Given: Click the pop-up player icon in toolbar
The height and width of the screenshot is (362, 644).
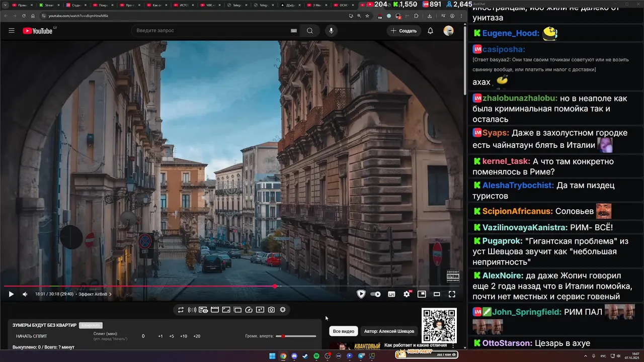Looking at the screenshot, I should click(x=237, y=310).
